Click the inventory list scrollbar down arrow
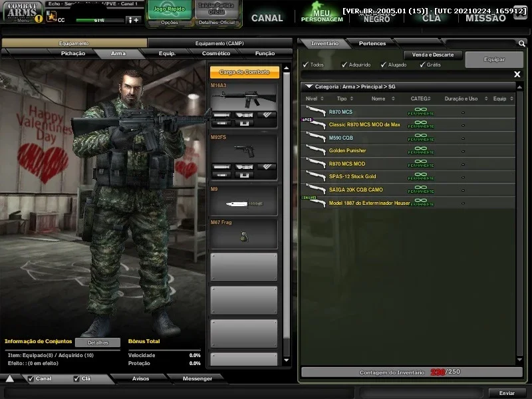 click(519, 360)
